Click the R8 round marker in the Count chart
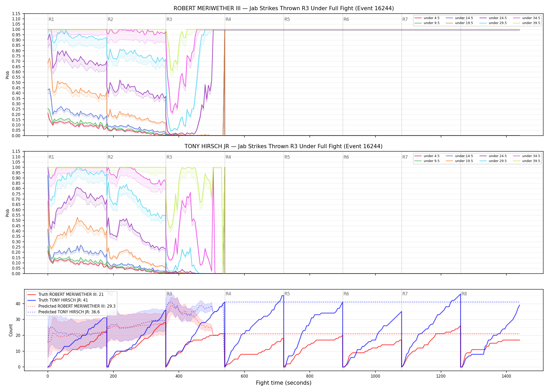The width and height of the screenshot is (549, 392). [464, 294]
